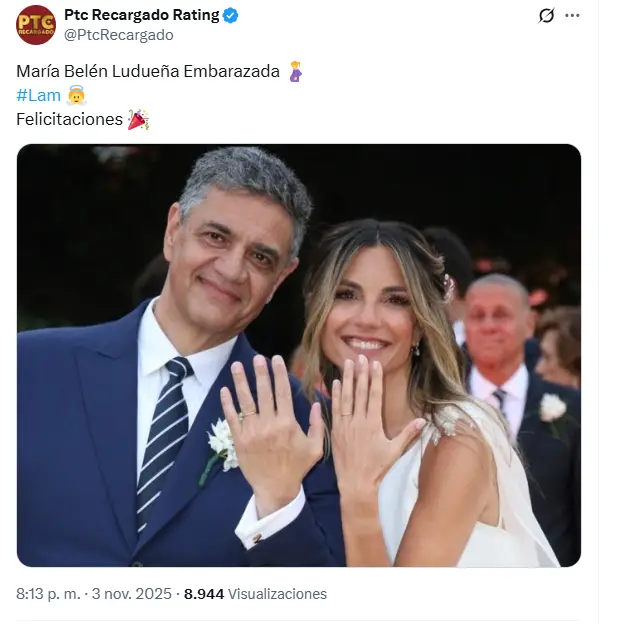This screenshot has height=624, width=626.
Task: Click the blue verified badge
Action: [x=230, y=15]
